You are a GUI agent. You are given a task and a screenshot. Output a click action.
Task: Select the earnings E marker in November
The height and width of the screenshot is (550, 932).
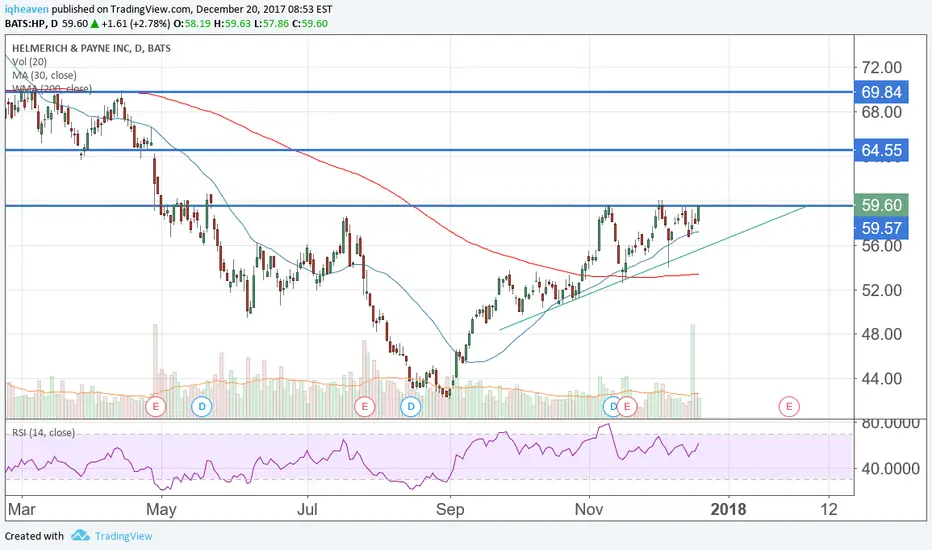point(626,407)
